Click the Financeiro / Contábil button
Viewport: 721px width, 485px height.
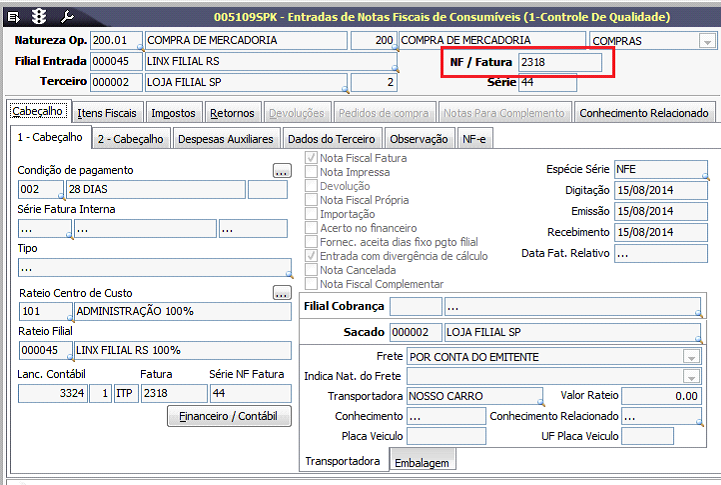pos(229,416)
